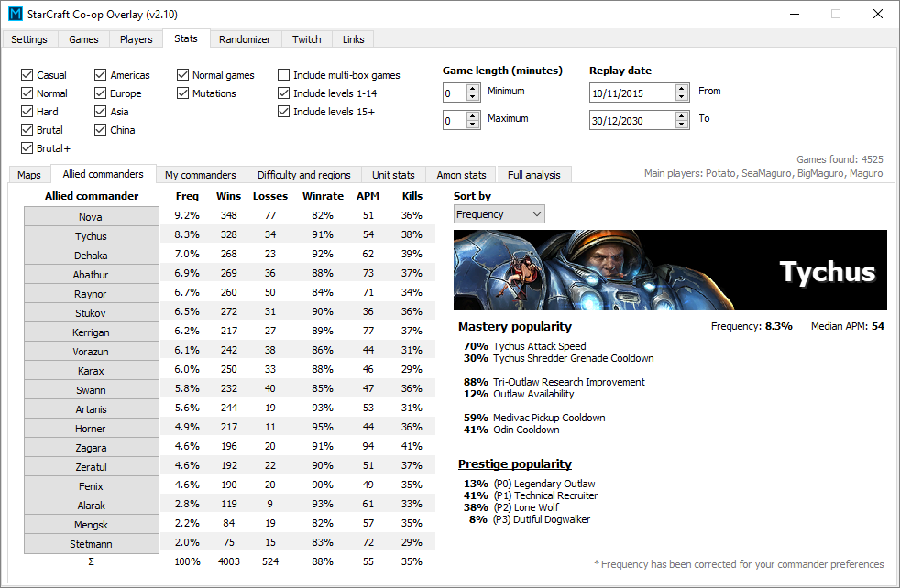
Task: Show stats for Abathur
Action: tap(92, 274)
